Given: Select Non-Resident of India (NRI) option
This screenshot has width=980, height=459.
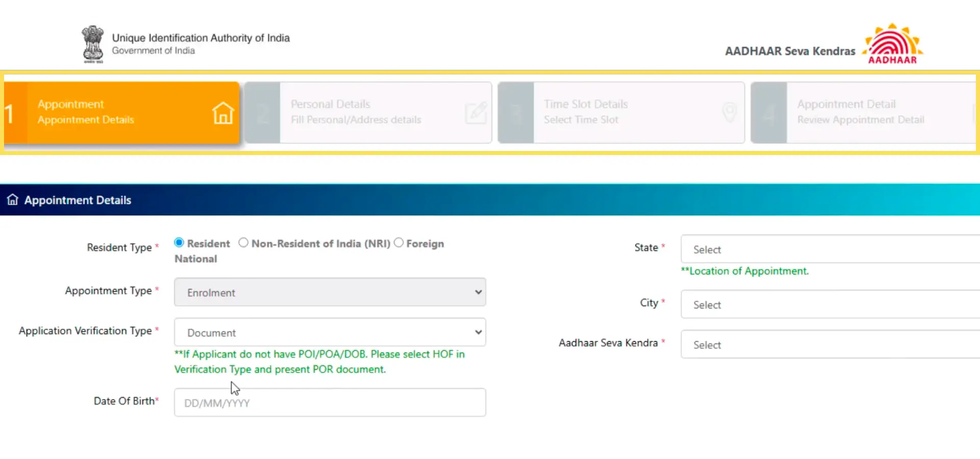Looking at the screenshot, I should [x=243, y=243].
